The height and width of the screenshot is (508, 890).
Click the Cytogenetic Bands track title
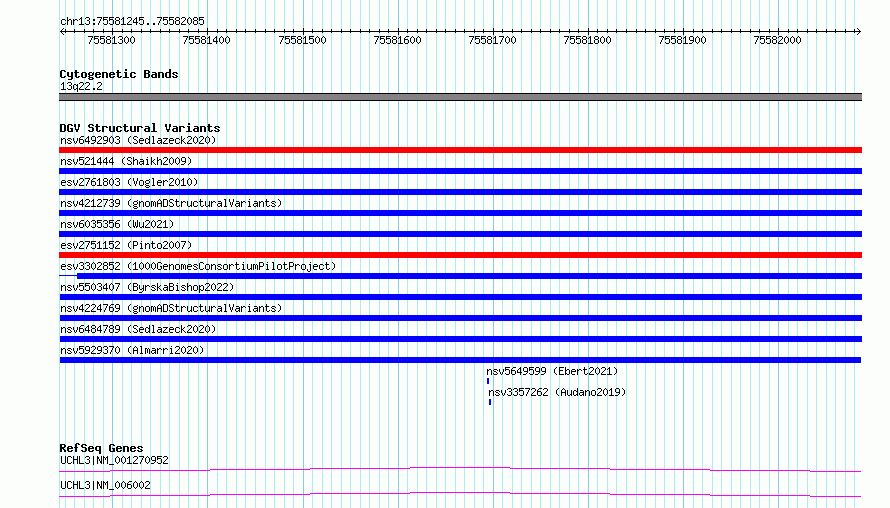click(x=119, y=74)
